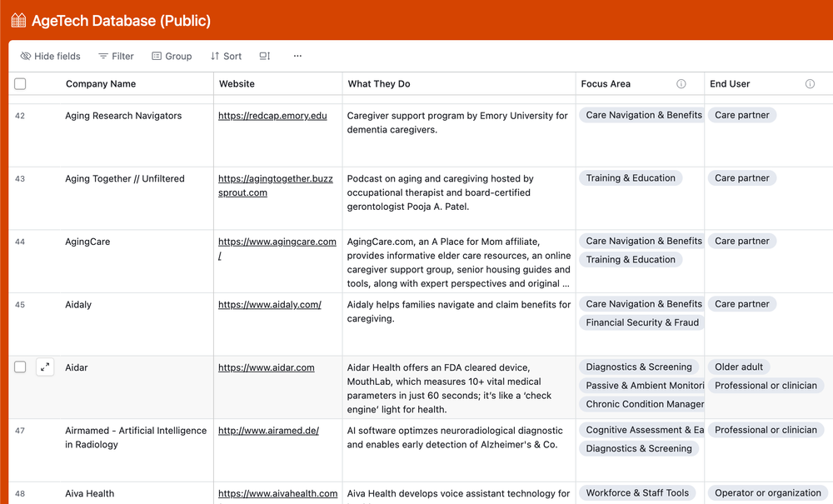Screen dimensions: 833x504
Task: Click the AgeTech Database building icon
Action: 18,21
